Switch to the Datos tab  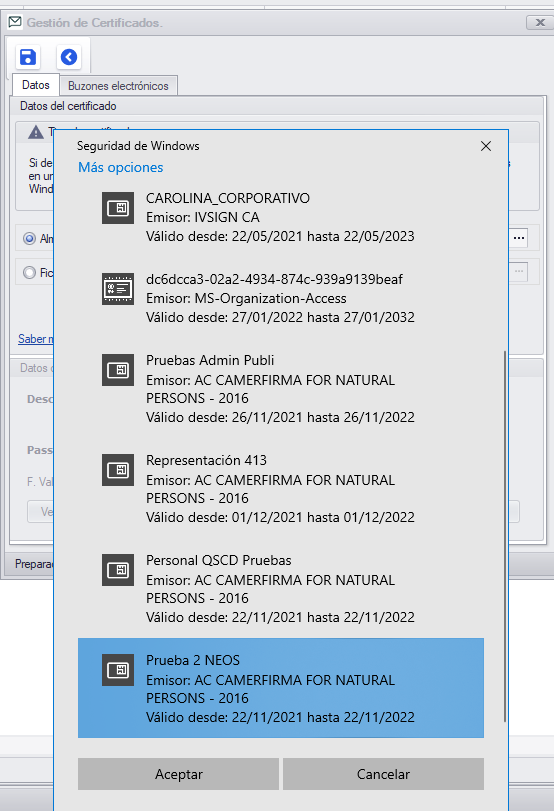(36, 85)
